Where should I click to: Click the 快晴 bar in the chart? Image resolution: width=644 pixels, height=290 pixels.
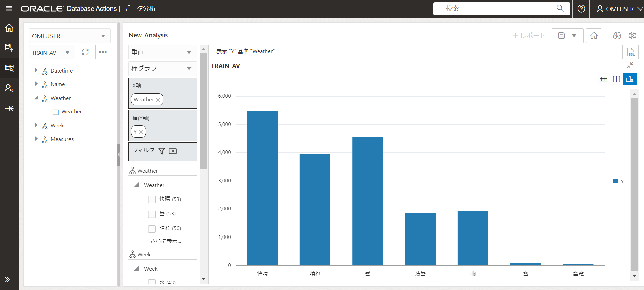tap(262, 188)
